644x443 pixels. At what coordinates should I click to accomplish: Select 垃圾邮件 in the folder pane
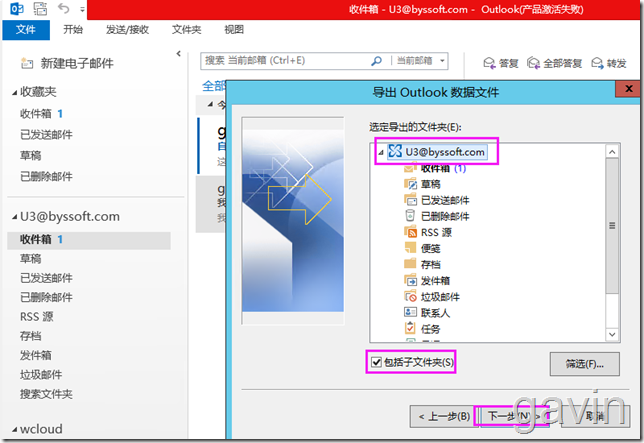point(41,374)
